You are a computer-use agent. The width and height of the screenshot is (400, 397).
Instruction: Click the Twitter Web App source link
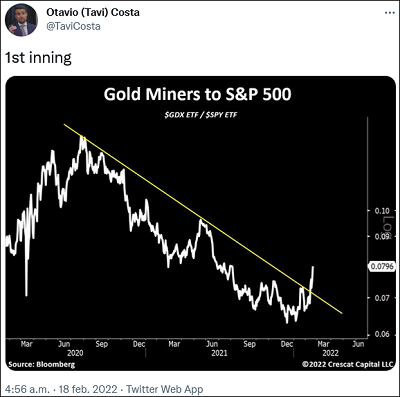coord(165,389)
